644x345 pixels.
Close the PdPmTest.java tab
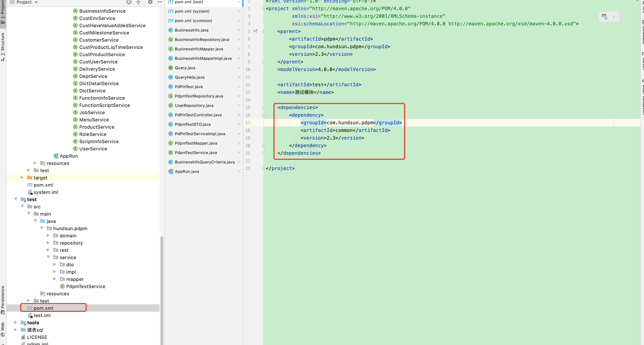(x=239, y=87)
